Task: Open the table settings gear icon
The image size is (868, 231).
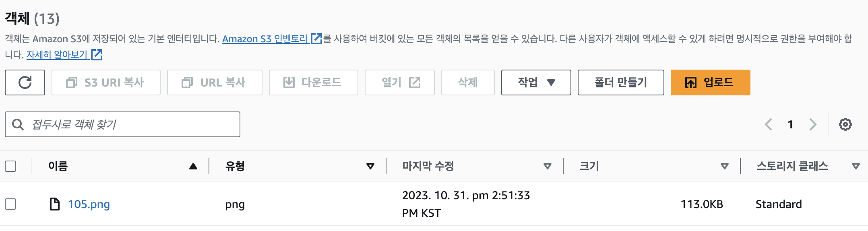Action: tap(845, 124)
